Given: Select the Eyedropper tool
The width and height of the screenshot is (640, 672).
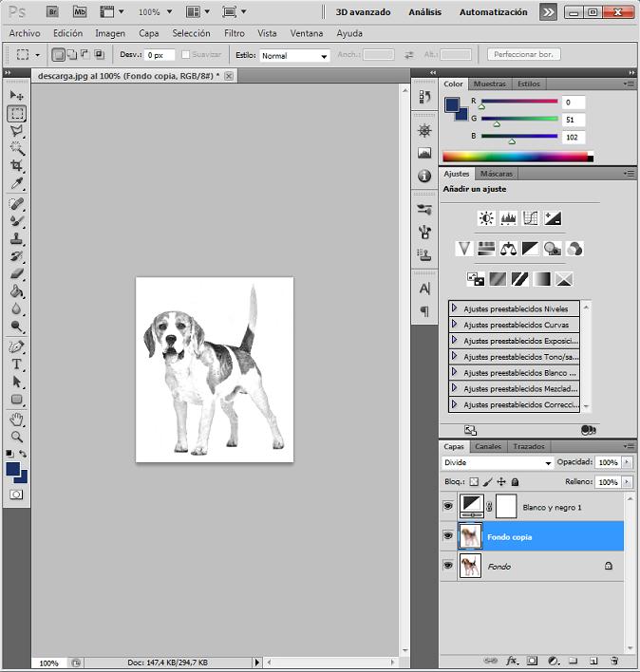Looking at the screenshot, I should coord(17,184).
